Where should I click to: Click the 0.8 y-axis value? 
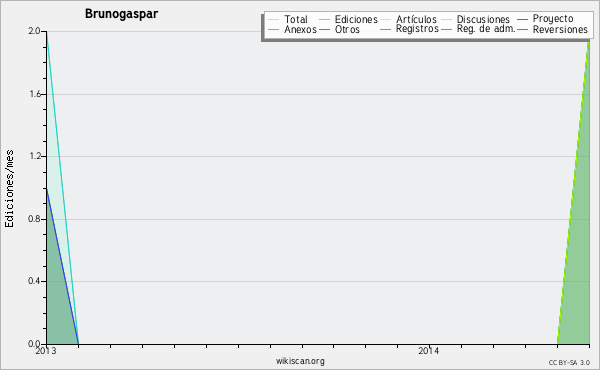(x=34, y=219)
